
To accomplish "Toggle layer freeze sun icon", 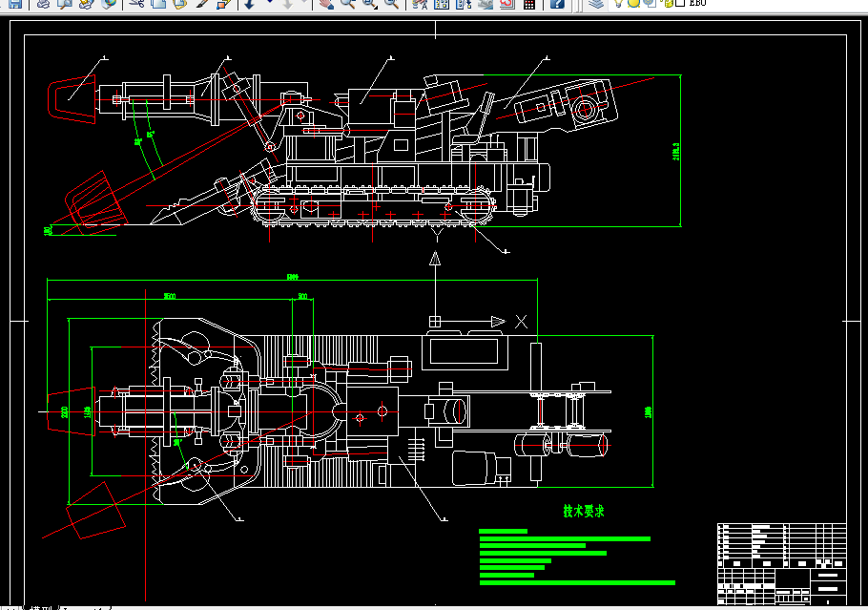I will [633, 3].
